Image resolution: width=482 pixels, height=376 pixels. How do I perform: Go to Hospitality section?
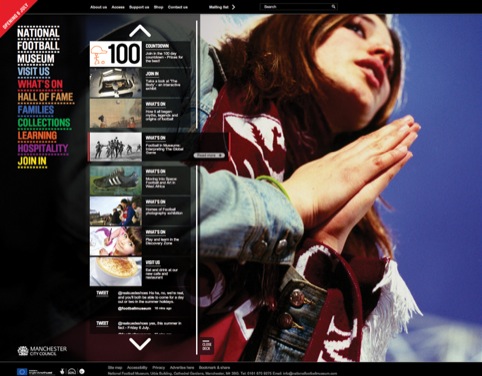pyautogui.click(x=43, y=148)
